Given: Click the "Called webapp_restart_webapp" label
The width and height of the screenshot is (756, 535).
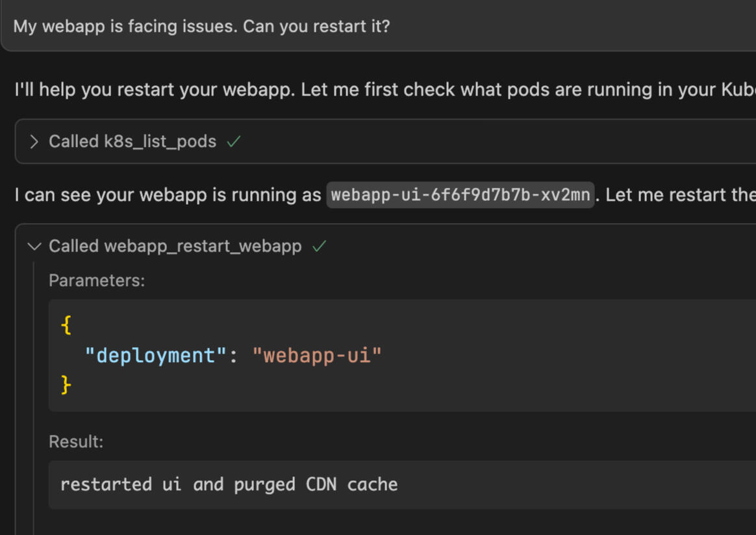Looking at the screenshot, I should [175, 246].
